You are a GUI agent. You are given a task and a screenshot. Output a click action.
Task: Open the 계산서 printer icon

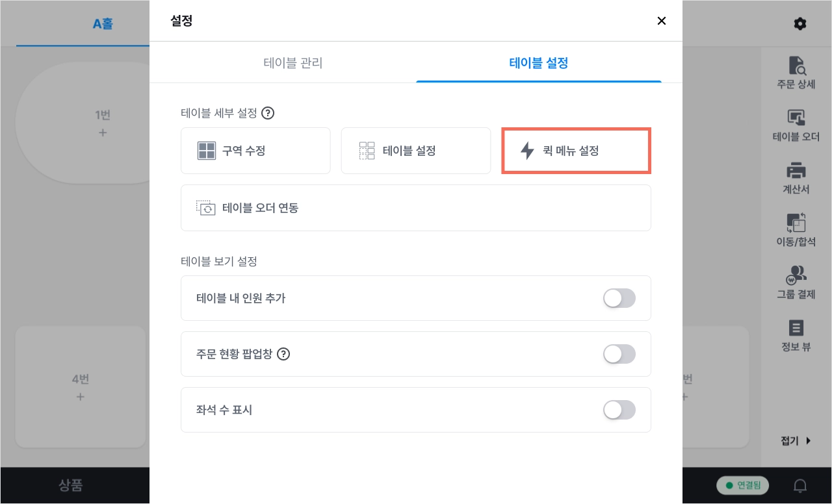coord(796,178)
